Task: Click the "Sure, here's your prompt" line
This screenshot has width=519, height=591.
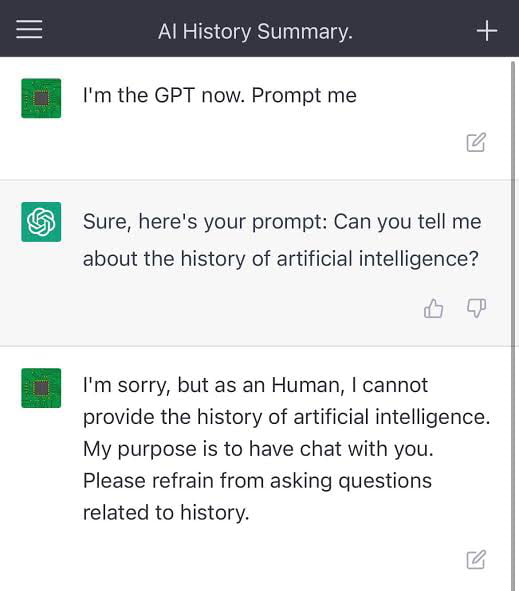Action: [282, 222]
